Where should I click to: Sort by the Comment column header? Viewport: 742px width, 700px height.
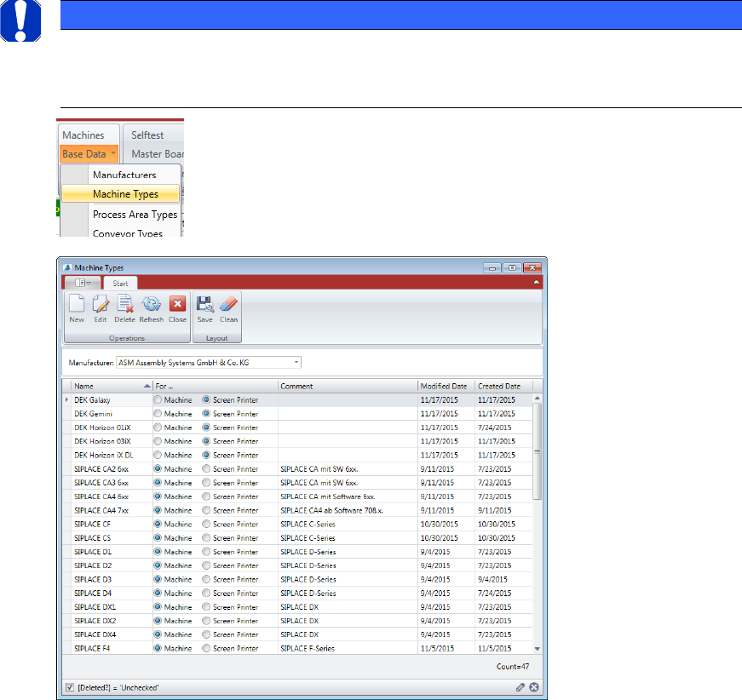tap(348, 387)
